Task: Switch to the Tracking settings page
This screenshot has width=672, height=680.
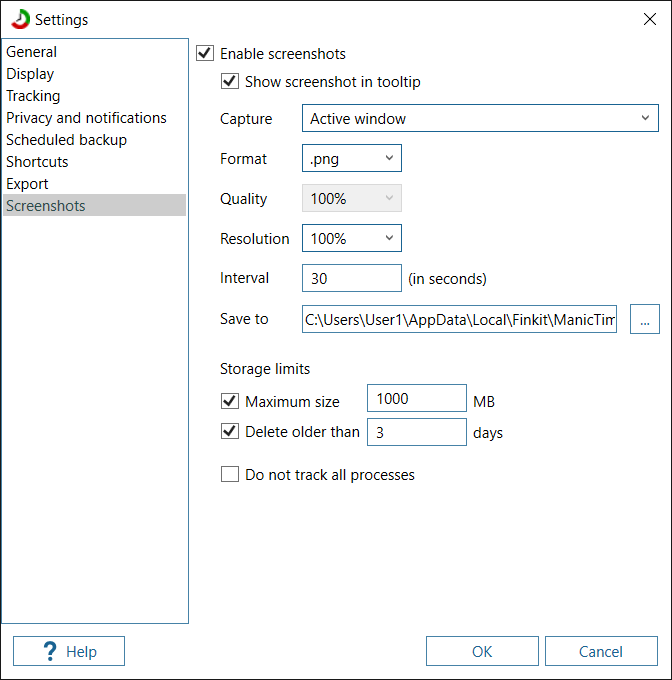Action: 33,96
